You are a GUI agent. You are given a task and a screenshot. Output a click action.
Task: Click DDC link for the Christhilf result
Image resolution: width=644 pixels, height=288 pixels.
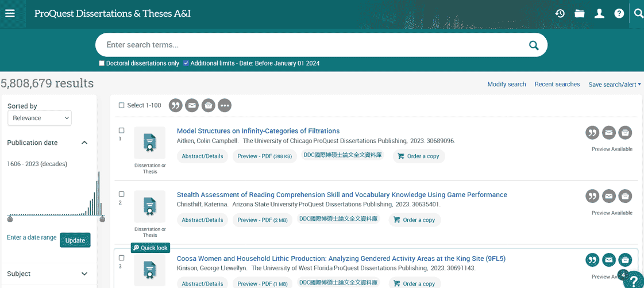tap(338, 219)
